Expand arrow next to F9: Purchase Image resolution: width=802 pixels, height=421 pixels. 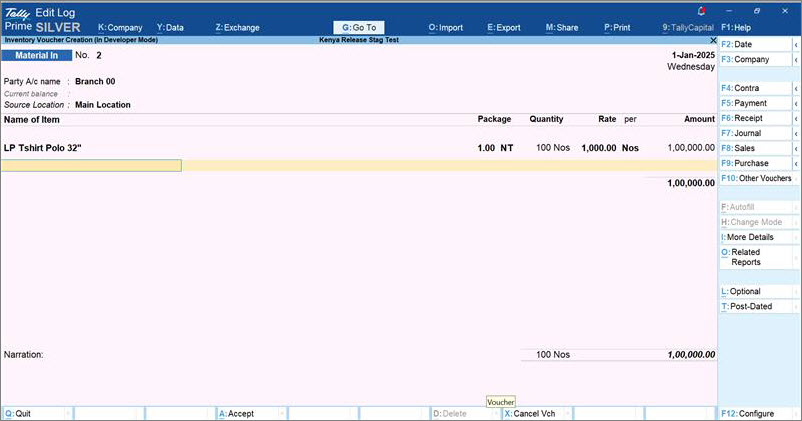coord(796,163)
